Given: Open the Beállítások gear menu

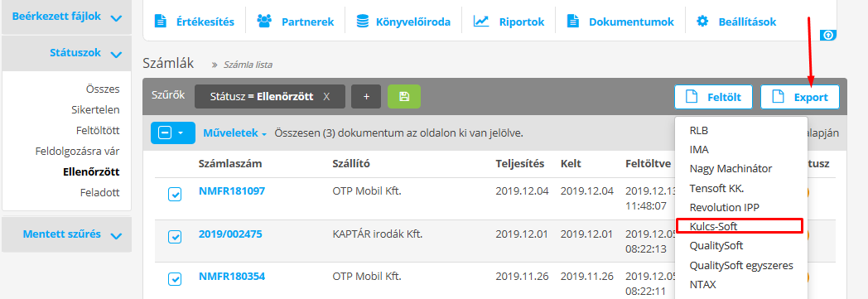Looking at the screenshot, I should (x=736, y=22).
